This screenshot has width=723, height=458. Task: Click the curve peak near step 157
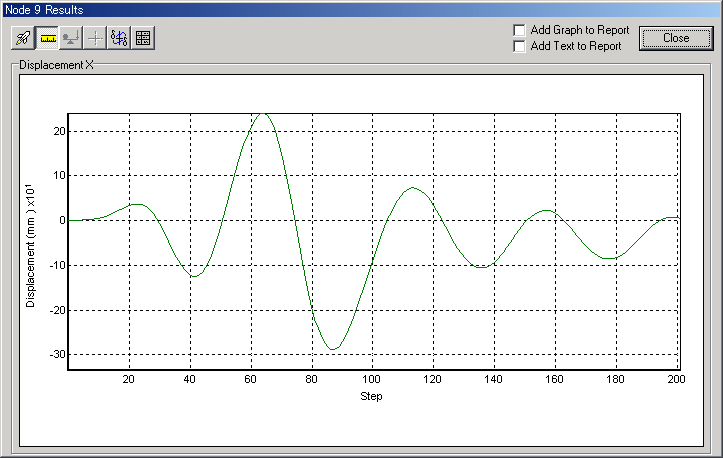point(546,210)
